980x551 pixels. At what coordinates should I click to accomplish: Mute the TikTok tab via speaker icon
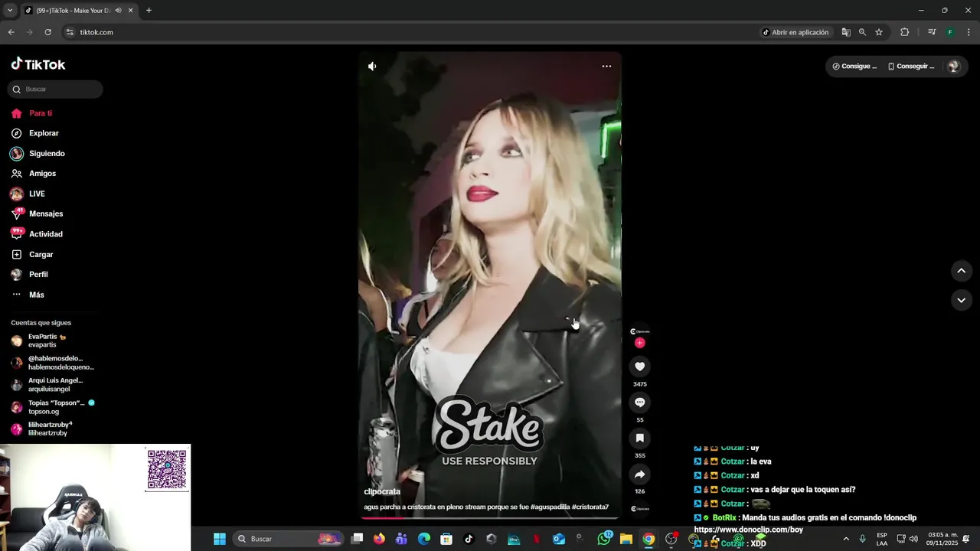tap(118, 11)
